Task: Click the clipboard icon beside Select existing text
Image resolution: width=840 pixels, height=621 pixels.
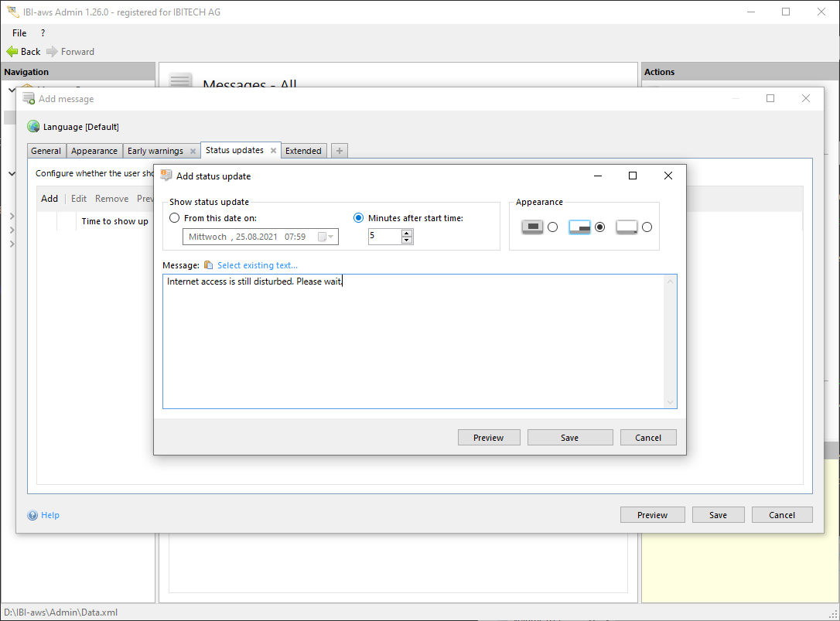Action: 208,265
